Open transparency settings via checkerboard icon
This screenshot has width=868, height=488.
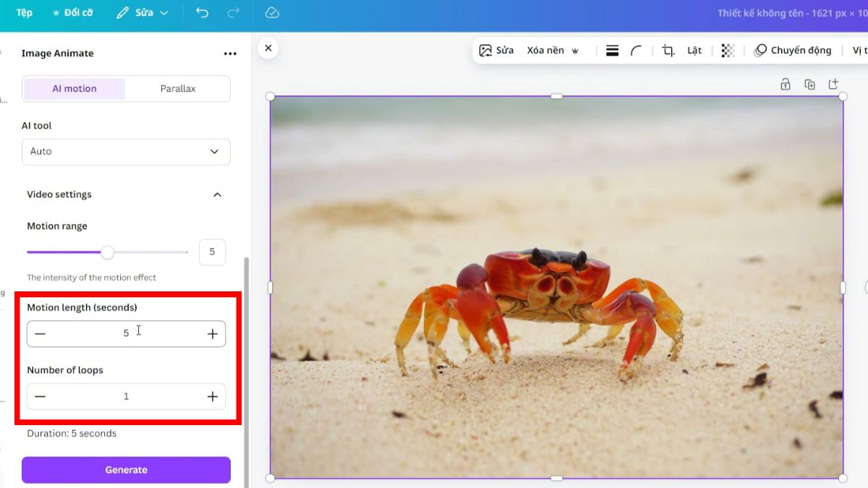pos(727,50)
